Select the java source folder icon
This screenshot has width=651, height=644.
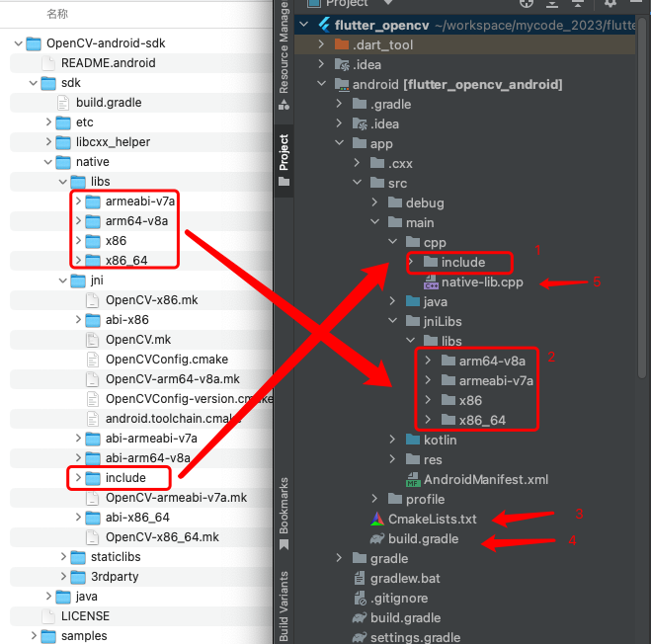click(413, 301)
